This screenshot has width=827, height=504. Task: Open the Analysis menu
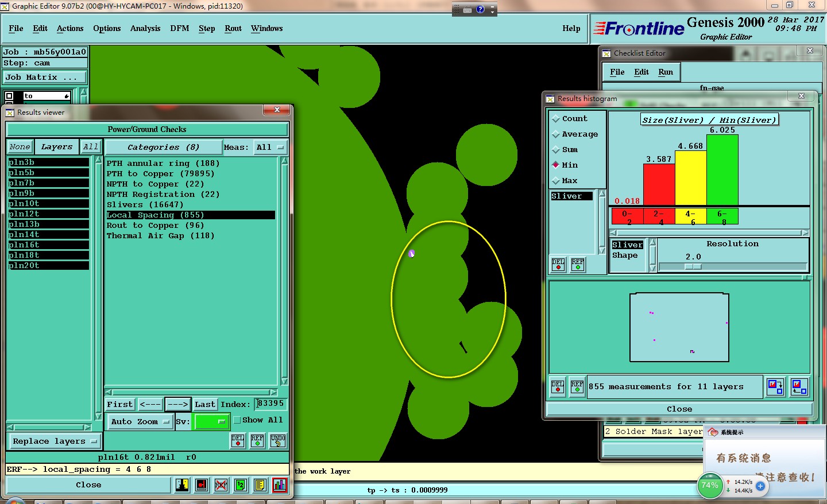[x=145, y=29]
